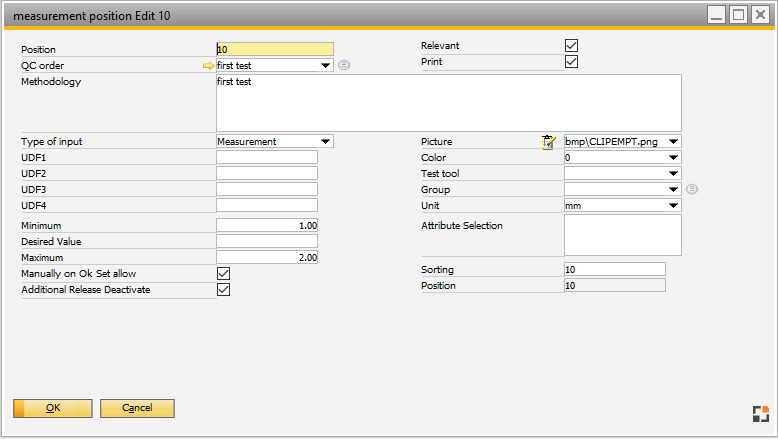
Task: Expand the Test tool dropdown
Action: pos(673,174)
